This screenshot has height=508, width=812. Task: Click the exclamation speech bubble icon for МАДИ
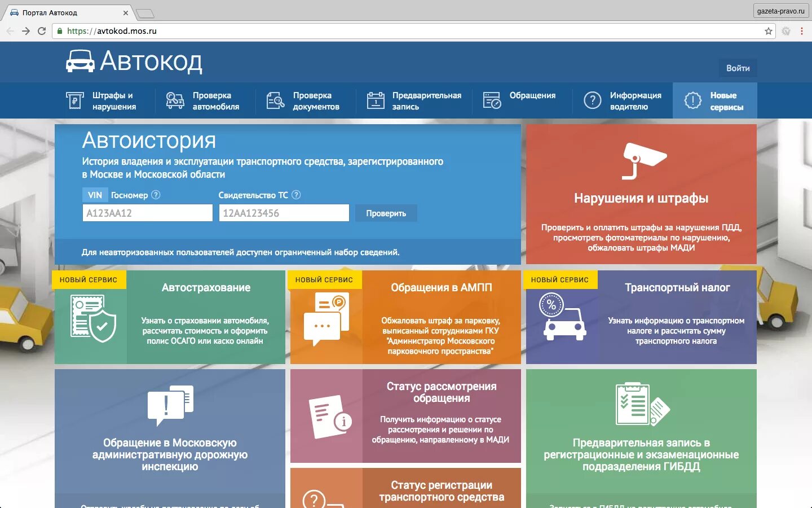tap(170, 405)
